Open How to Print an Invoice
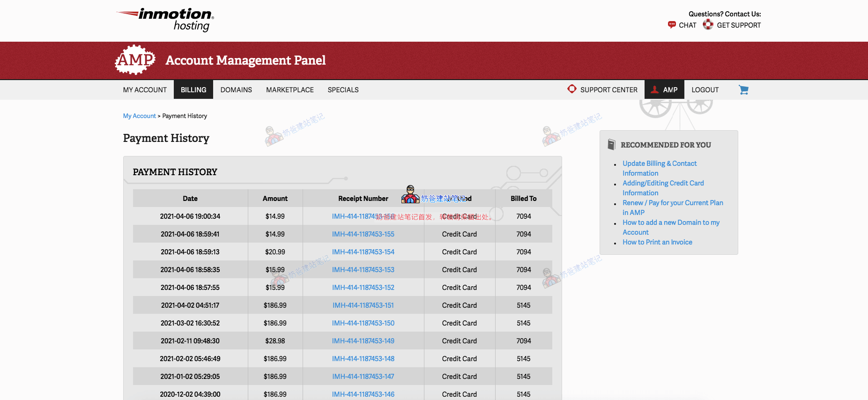 657,242
